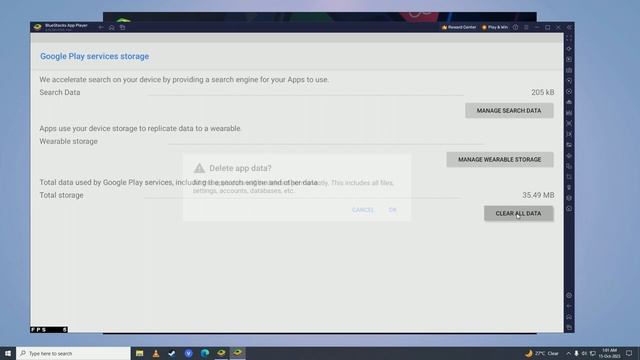Click the title bar home icon

pyautogui.click(x=111, y=27)
